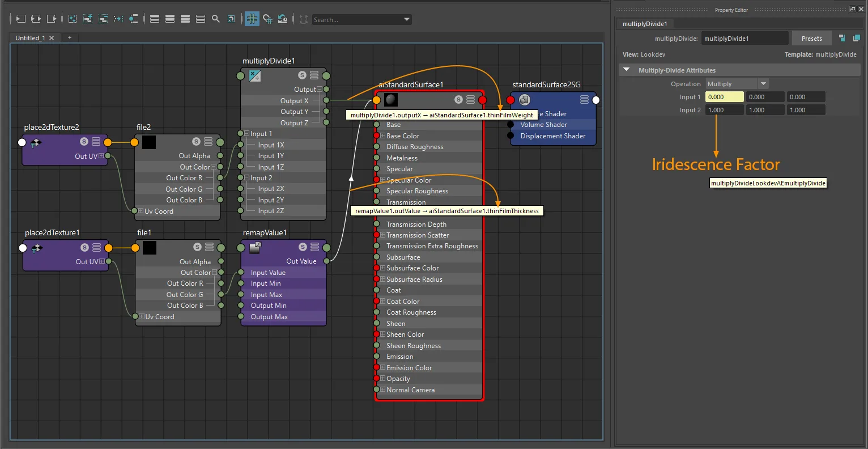Toggle solo S button on multiplyDivide1 node
Screen dimensions: 868x449
[302, 75]
